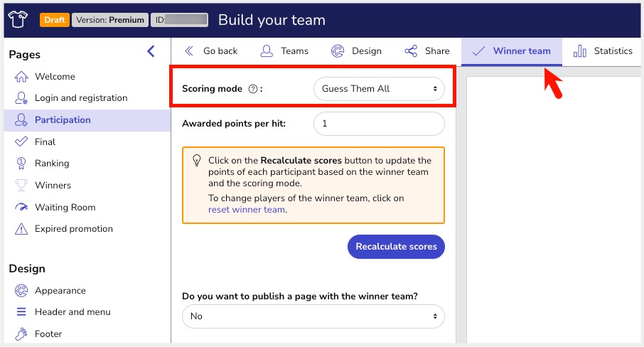
Task: Open the Teams tab
Action: click(x=284, y=51)
